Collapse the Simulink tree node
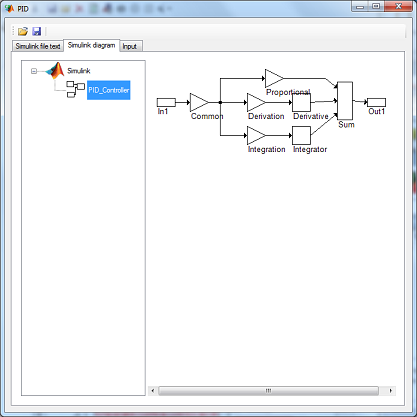Viewport: 417px width, 417px height. click(34, 71)
